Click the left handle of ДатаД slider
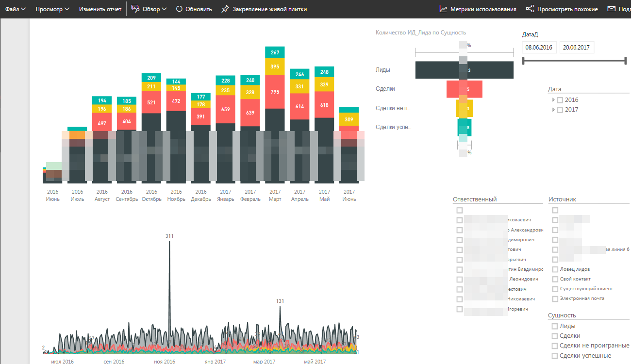631x364 pixels. [523, 61]
